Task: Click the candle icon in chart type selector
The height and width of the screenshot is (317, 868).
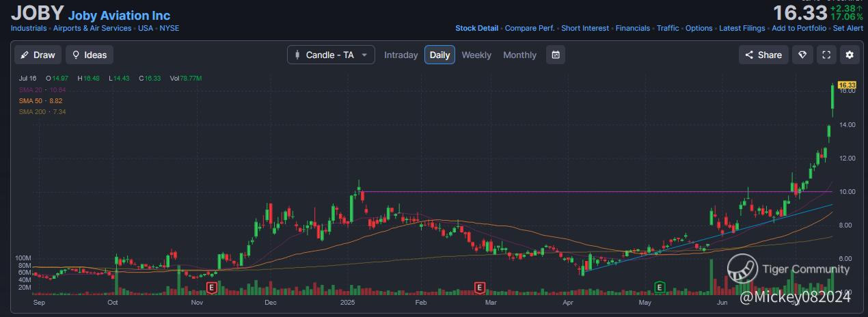Action: tap(297, 55)
